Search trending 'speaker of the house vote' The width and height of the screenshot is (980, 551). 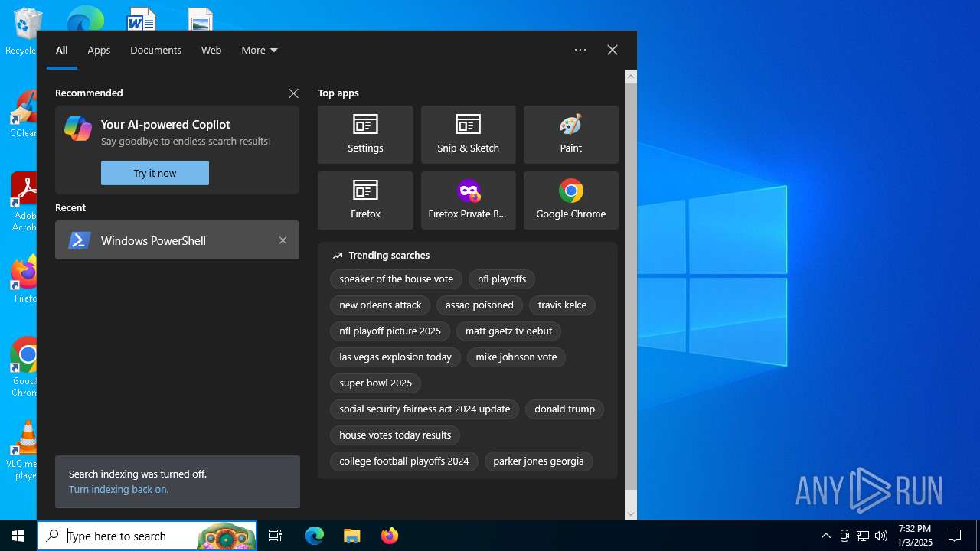click(397, 279)
